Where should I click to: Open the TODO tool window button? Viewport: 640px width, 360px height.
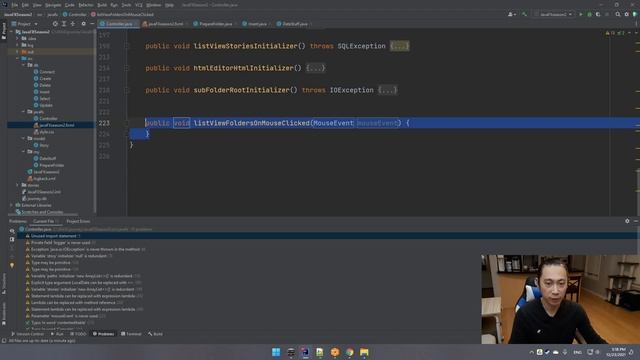78,333
